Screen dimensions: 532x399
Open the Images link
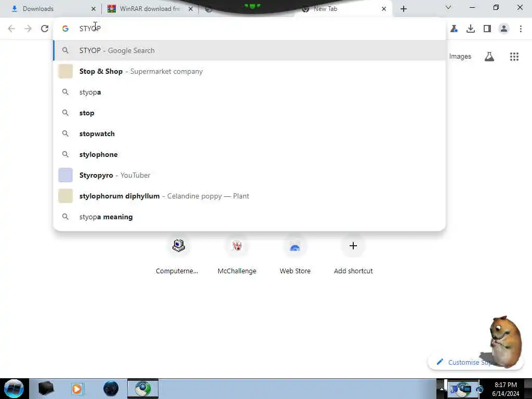[x=460, y=56]
